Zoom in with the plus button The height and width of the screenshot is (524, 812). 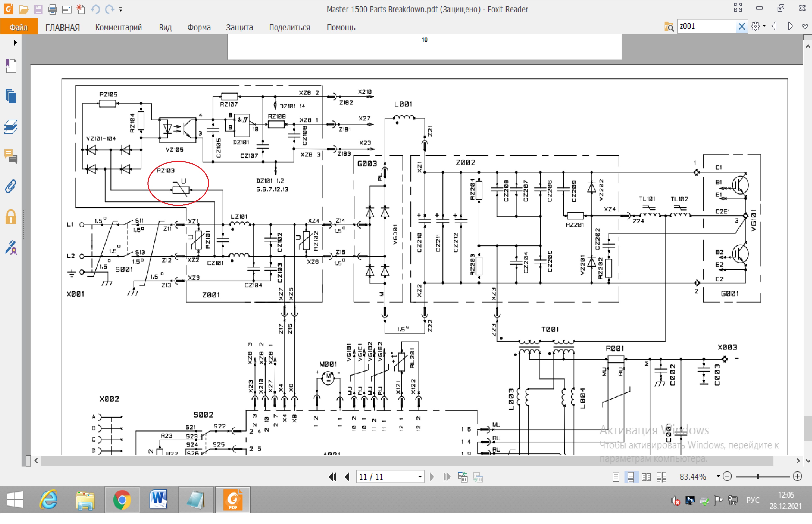point(797,476)
